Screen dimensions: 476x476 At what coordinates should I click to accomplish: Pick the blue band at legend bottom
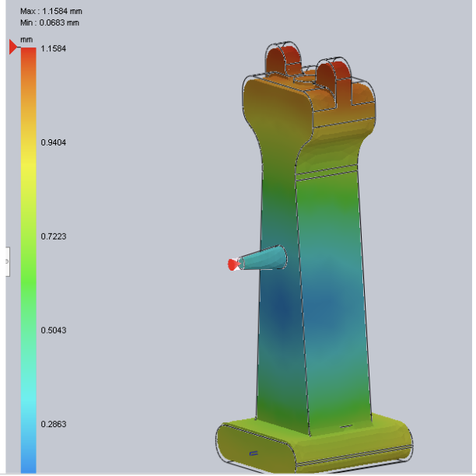point(28,459)
